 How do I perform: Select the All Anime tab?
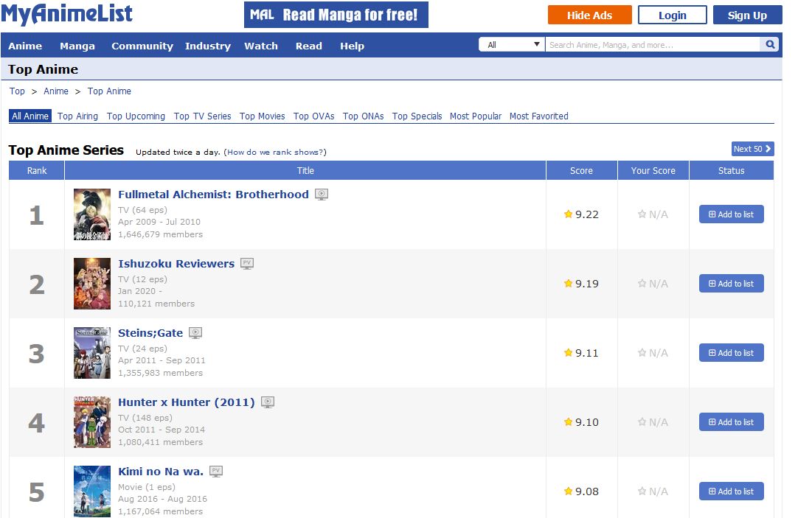(x=30, y=116)
